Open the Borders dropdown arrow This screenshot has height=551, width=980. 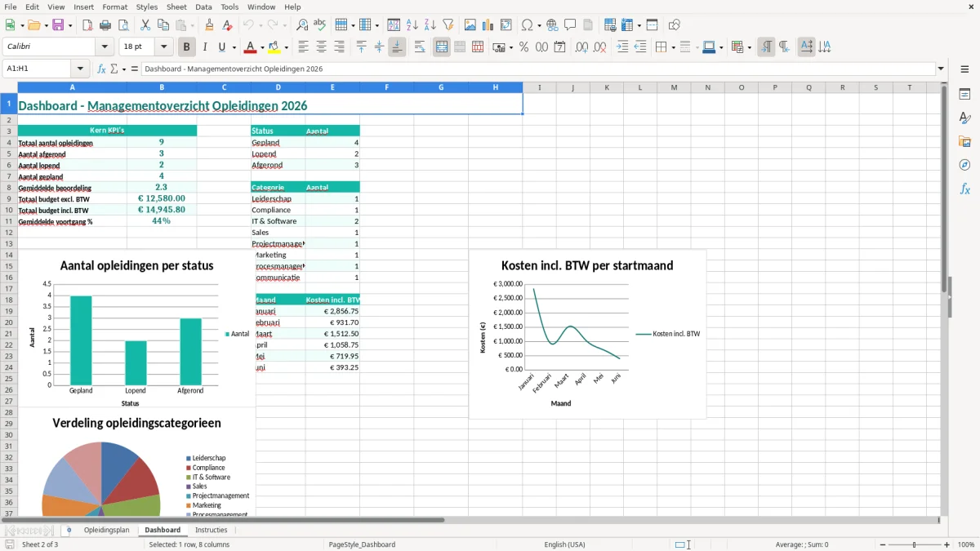pyautogui.click(x=672, y=47)
